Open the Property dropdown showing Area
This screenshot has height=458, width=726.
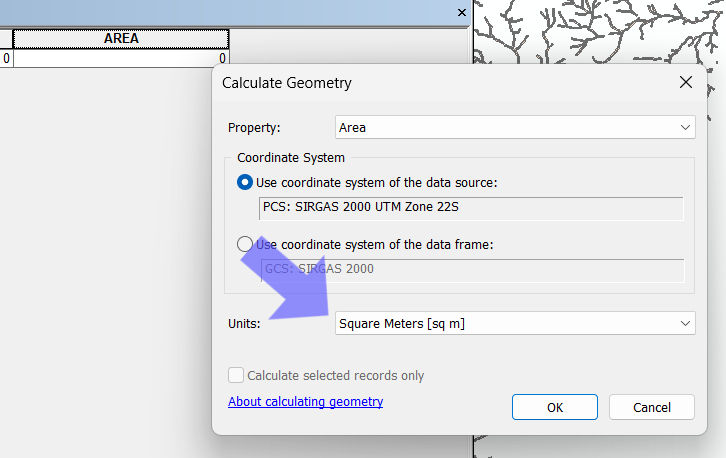click(514, 128)
